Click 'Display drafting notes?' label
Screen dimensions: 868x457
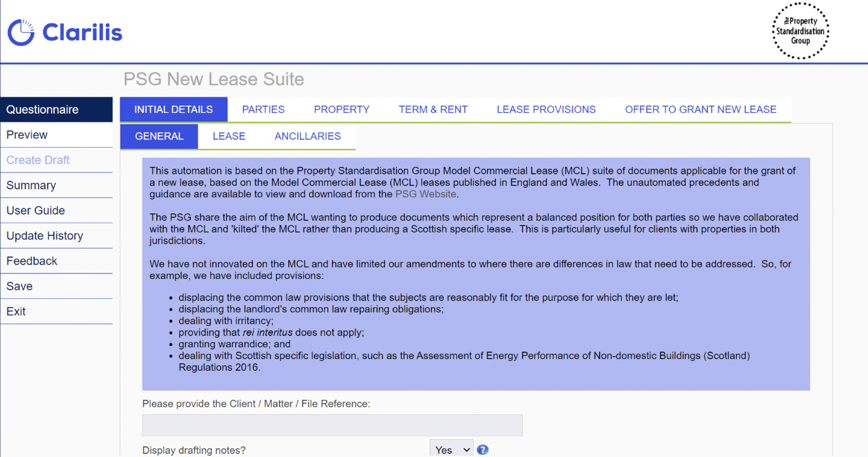[x=194, y=450]
